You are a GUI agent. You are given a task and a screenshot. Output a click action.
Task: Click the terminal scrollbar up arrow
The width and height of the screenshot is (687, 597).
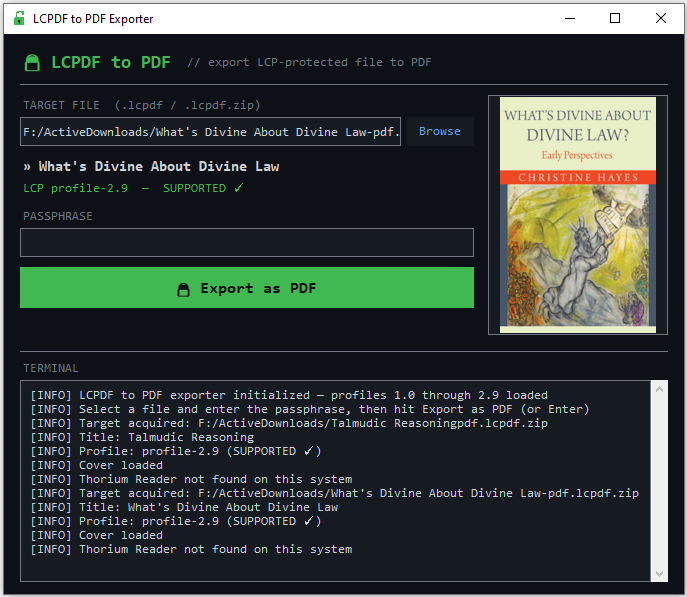click(659, 389)
